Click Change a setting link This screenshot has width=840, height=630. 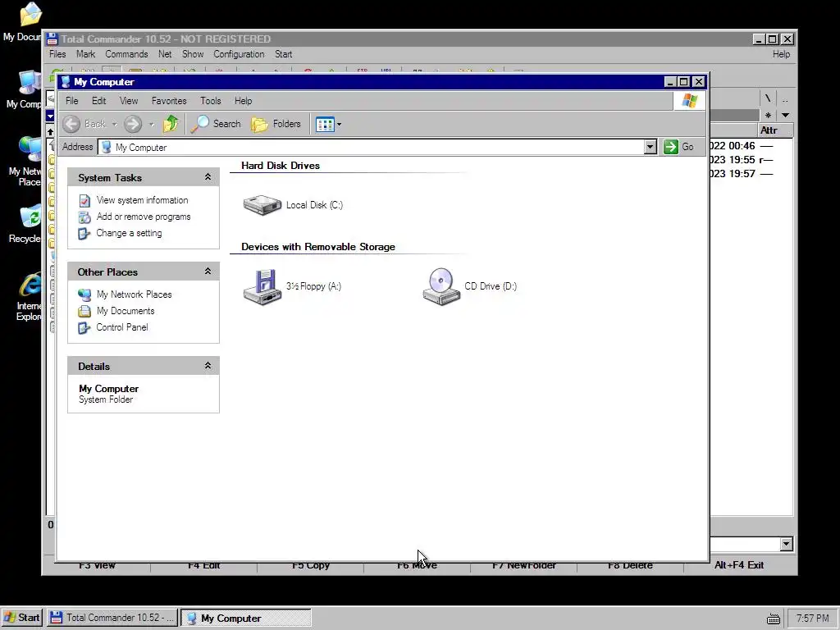click(129, 233)
